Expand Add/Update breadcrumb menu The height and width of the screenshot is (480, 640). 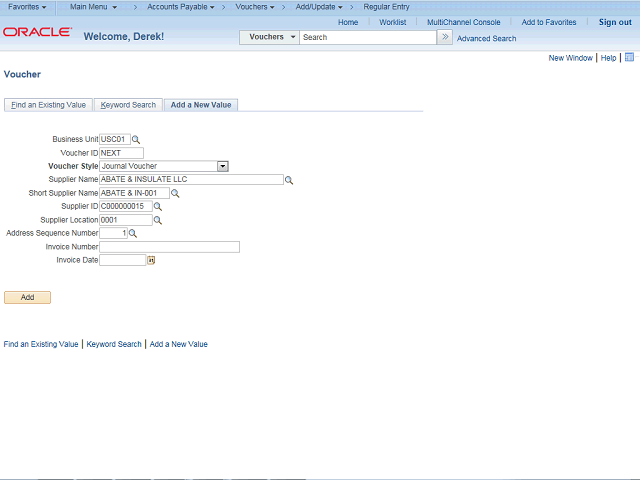coord(319,7)
